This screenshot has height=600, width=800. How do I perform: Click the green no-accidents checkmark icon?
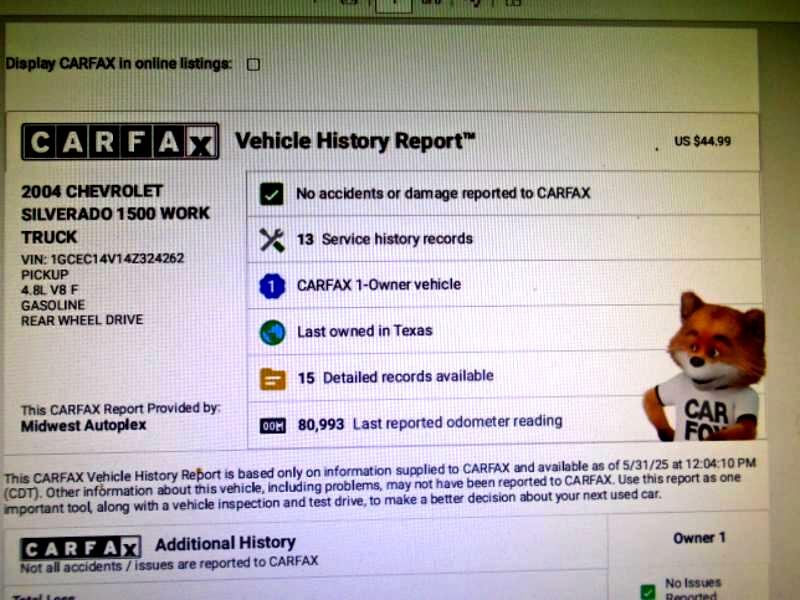271,194
